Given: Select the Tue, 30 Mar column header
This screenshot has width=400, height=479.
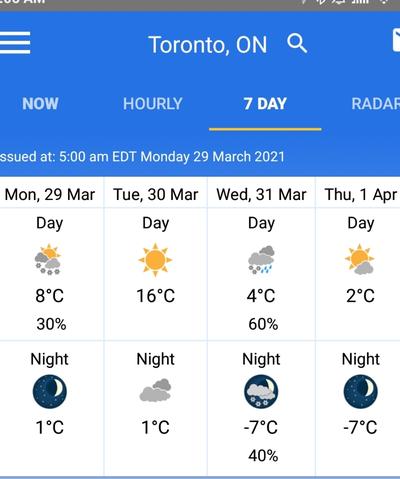Looking at the screenshot, I should [x=156, y=194].
